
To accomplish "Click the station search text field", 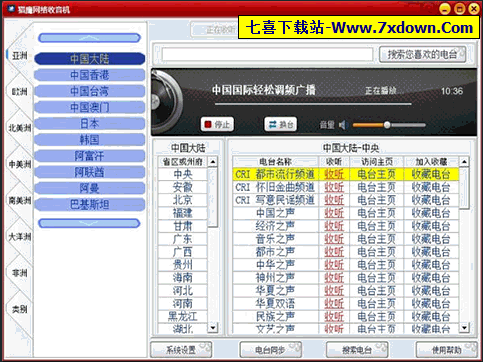I will (267, 54).
